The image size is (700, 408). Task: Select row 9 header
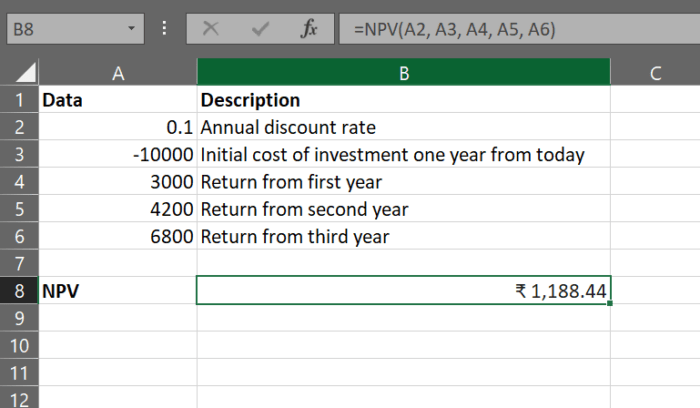pyautogui.click(x=19, y=318)
